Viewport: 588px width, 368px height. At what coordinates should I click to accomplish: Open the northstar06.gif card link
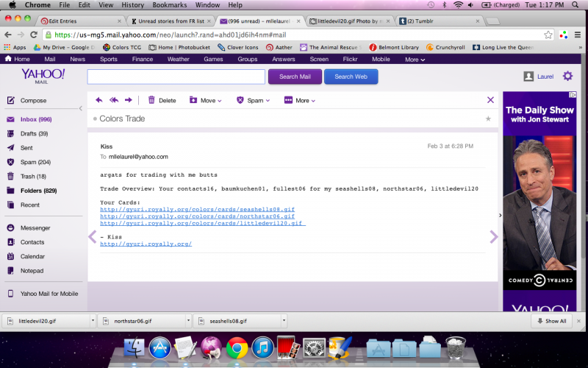tap(197, 216)
